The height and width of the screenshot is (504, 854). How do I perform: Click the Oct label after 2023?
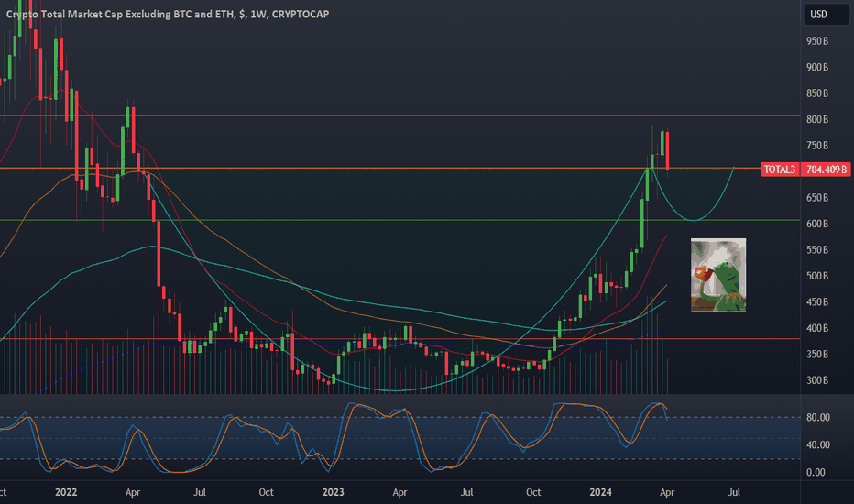[x=533, y=492]
